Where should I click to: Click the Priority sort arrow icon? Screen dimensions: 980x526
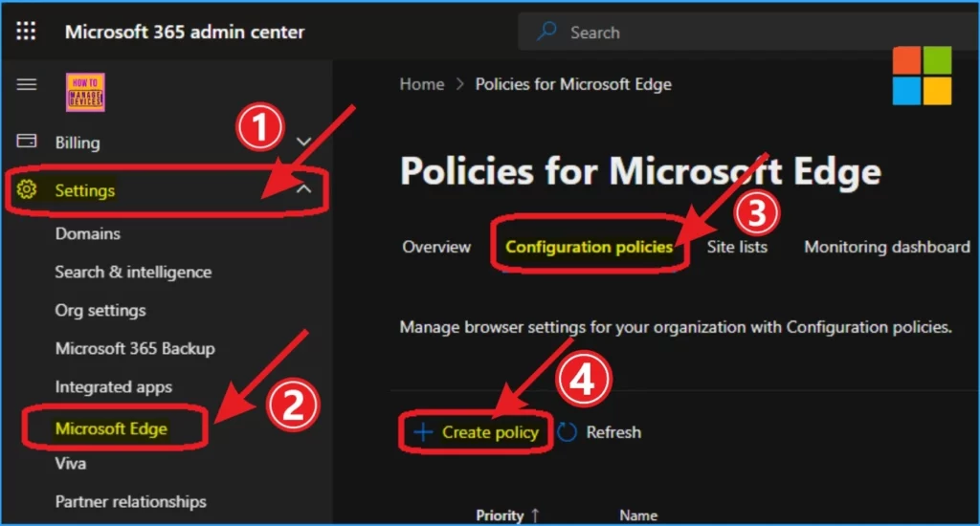coord(535,515)
